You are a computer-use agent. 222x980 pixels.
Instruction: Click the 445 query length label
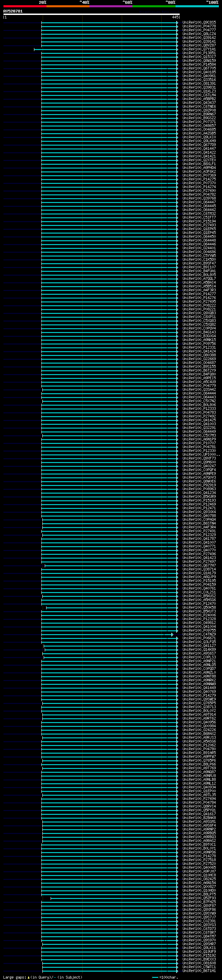tap(175, 17)
